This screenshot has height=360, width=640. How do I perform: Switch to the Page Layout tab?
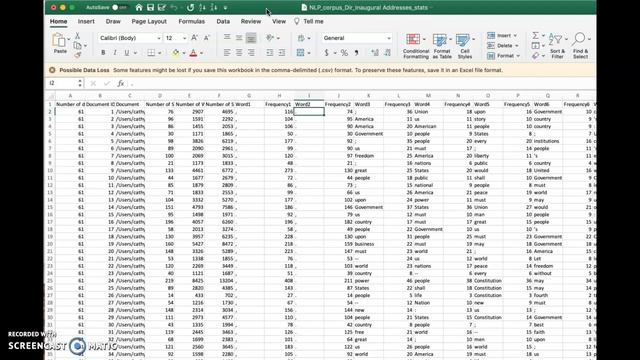tap(149, 21)
